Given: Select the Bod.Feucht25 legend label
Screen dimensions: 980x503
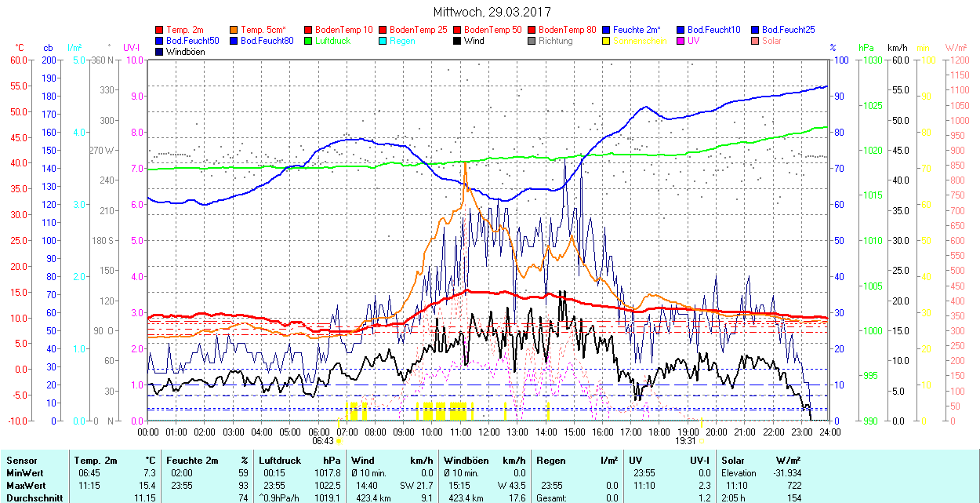Looking at the screenshot, I should click(790, 30).
